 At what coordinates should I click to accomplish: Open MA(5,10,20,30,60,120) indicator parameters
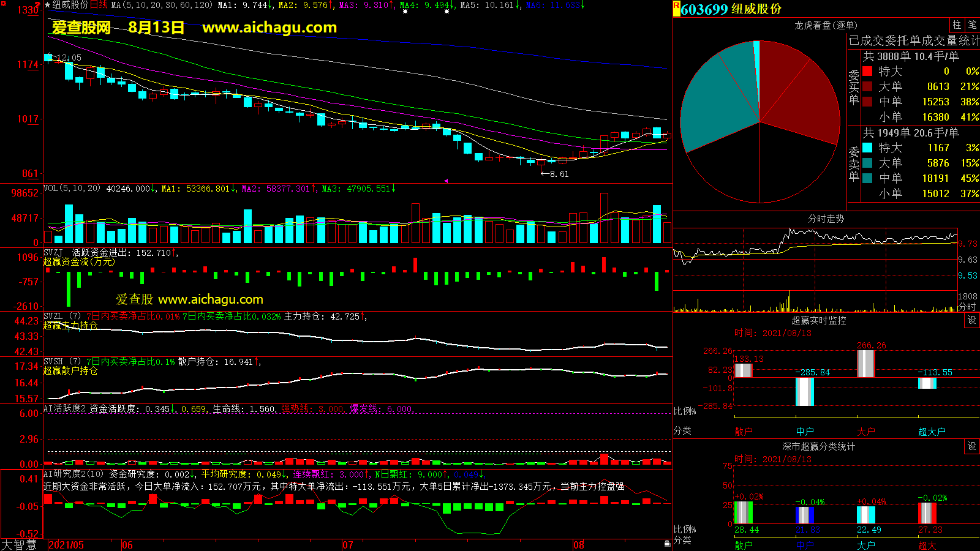(x=162, y=5)
